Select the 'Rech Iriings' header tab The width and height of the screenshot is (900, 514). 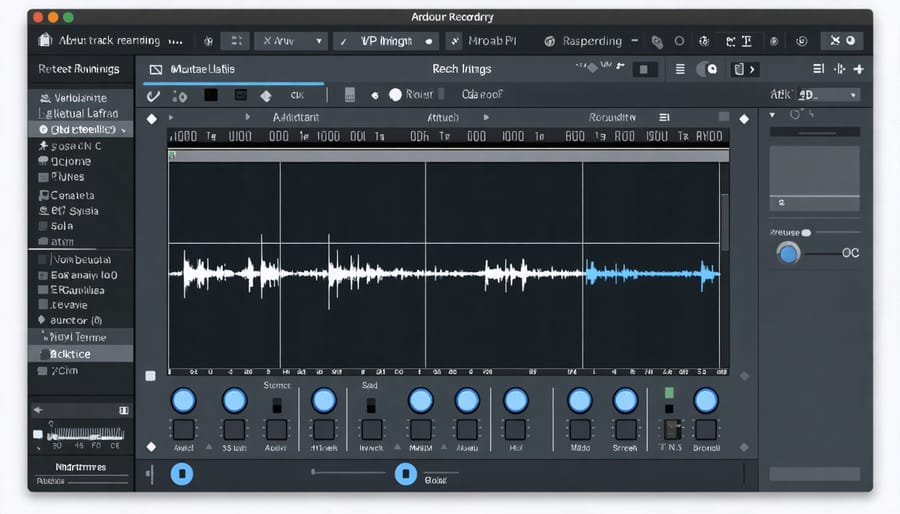point(461,69)
